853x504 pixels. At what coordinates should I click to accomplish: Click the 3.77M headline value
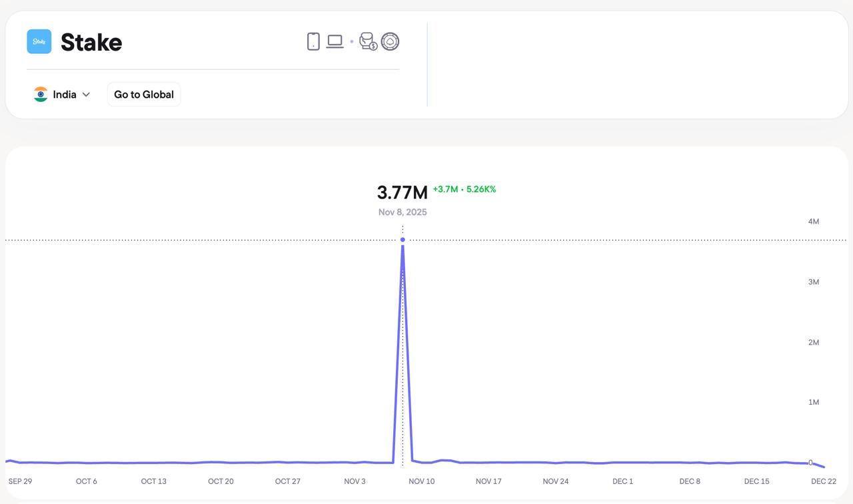pyautogui.click(x=402, y=192)
